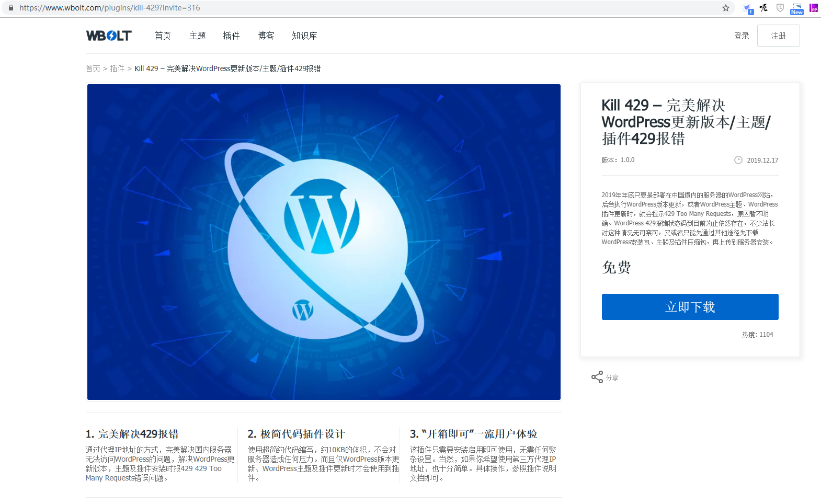Click the plugin description paragraph starting 2019年年底
The height and width of the screenshot is (504, 821).
[x=690, y=219]
